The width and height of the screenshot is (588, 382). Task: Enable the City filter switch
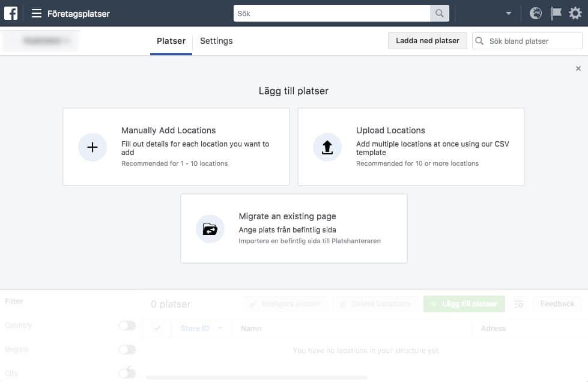(x=127, y=373)
